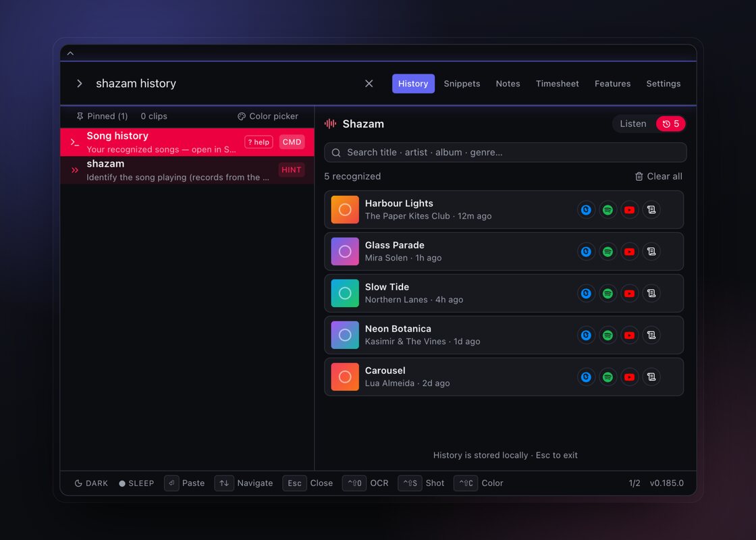756x540 pixels.
Task: Select the history count badge showing 5
Action: point(671,124)
